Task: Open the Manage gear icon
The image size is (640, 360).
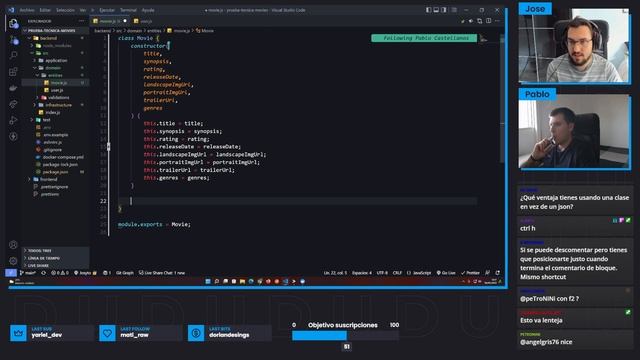Action: [13, 260]
